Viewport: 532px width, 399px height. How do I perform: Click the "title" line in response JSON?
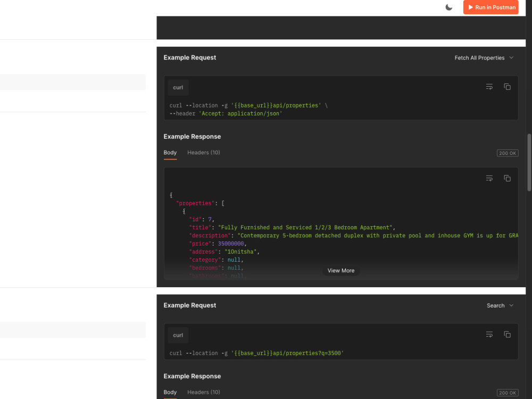tap(292, 228)
